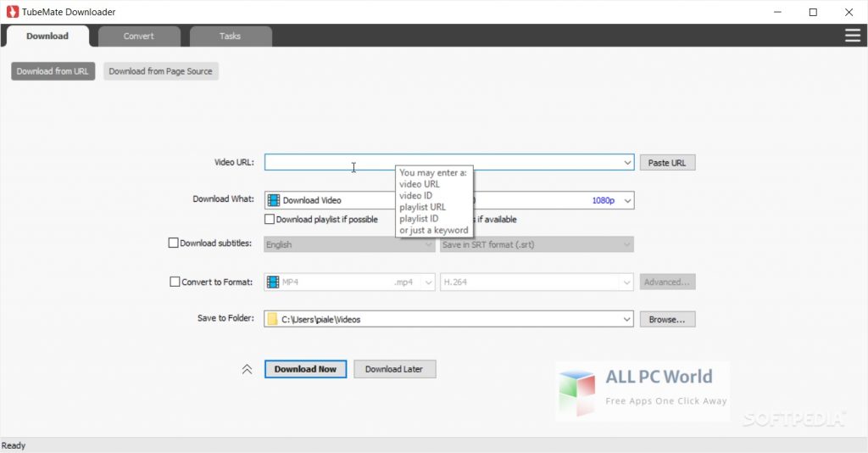Click the TubeMate Downloader app logo
The height and width of the screenshot is (453, 868).
pos(12,12)
